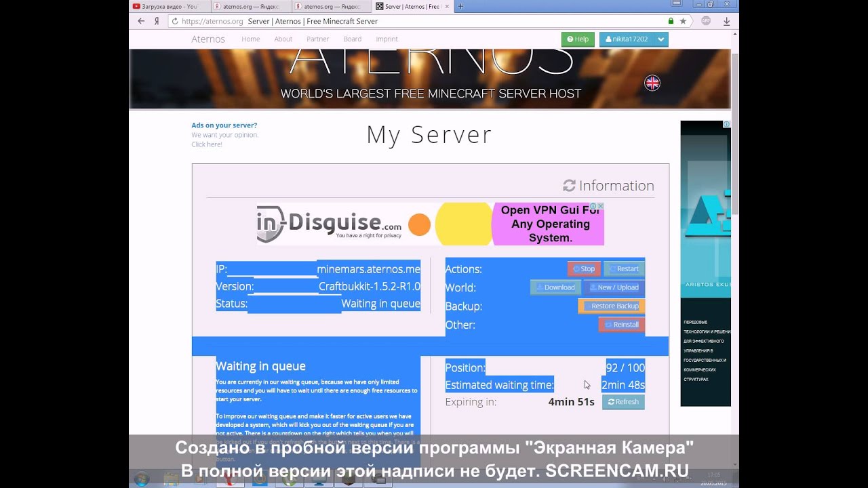Click the UK flag language selector
Screen dimensions: 868x488
click(652, 83)
